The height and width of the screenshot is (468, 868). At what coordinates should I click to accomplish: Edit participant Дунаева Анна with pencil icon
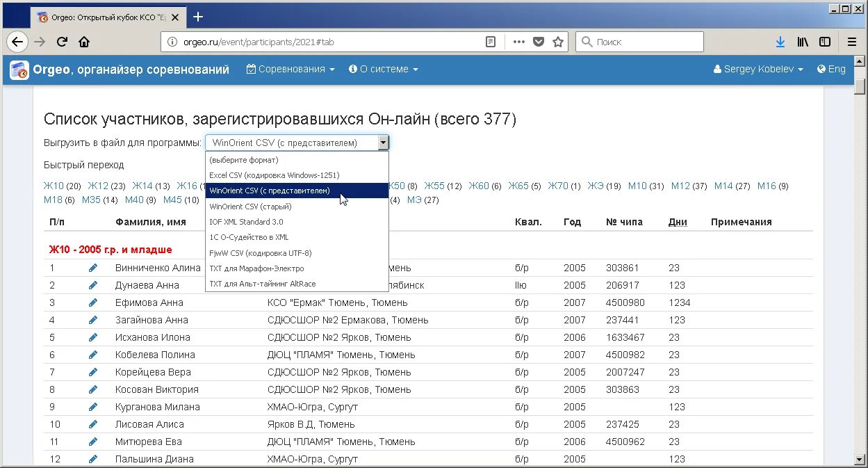(x=93, y=285)
